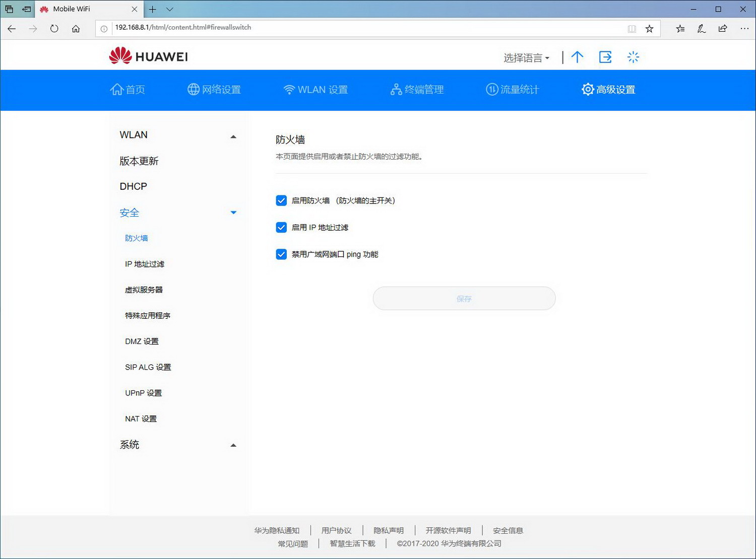Click the 终端管理 device management icon

coord(396,89)
